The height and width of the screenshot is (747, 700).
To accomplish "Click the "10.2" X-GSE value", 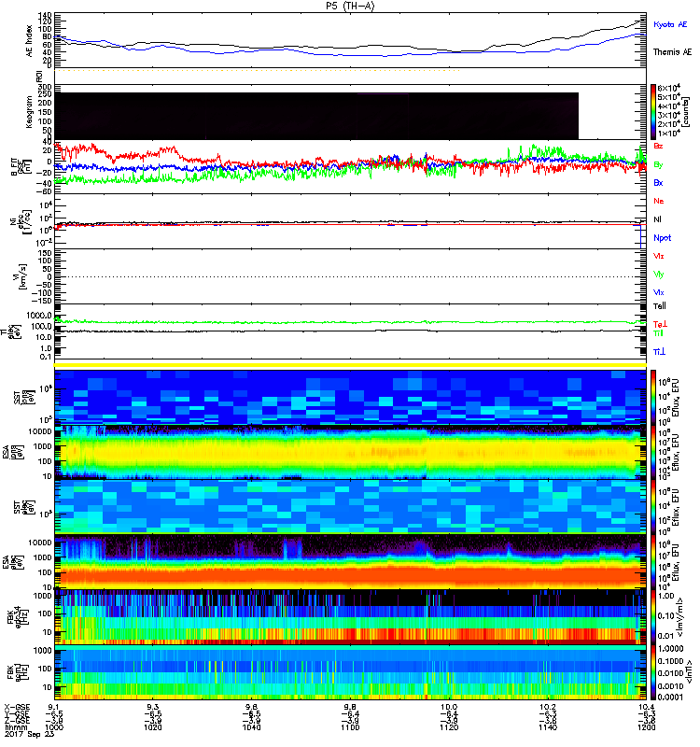I will (x=548, y=707).
